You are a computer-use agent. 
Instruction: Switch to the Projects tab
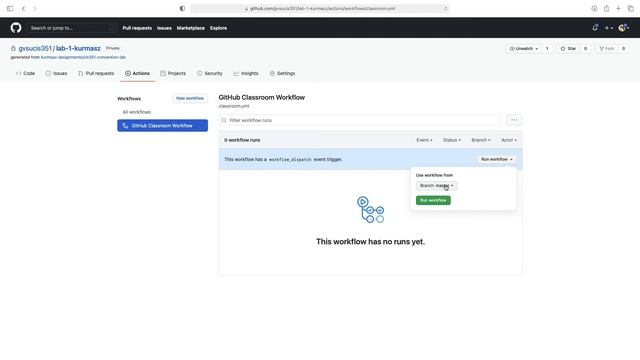tap(173, 73)
